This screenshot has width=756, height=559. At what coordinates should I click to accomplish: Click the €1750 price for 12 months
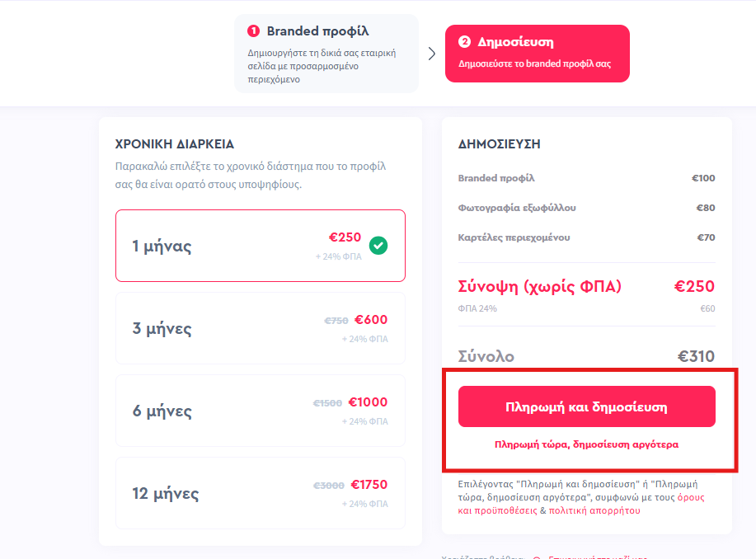369,485
